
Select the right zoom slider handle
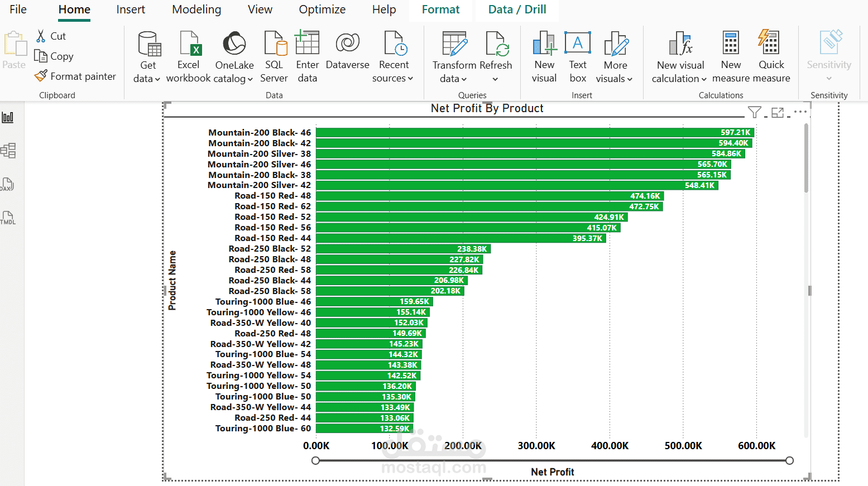coord(789,460)
